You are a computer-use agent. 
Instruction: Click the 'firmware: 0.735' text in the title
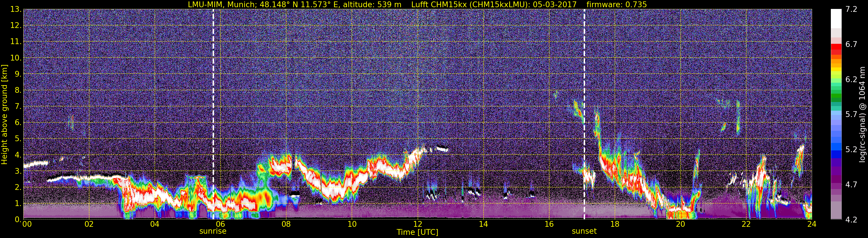[617, 4]
